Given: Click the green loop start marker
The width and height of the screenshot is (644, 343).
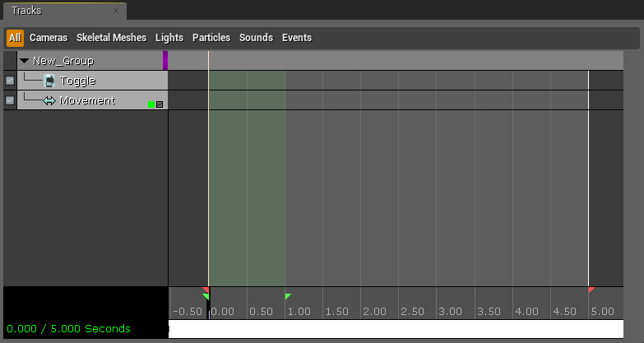Looking at the screenshot, I should pyautogui.click(x=206, y=296).
